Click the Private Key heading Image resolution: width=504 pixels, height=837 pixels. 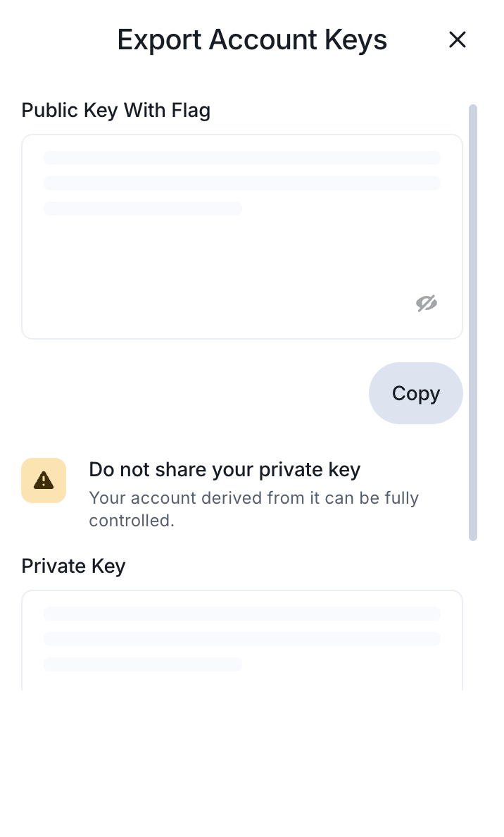tap(73, 566)
